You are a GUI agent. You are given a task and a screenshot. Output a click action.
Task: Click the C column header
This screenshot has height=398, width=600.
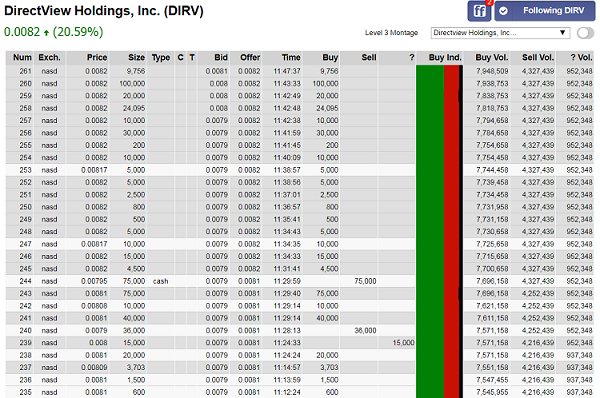pyautogui.click(x=181, y=57)
